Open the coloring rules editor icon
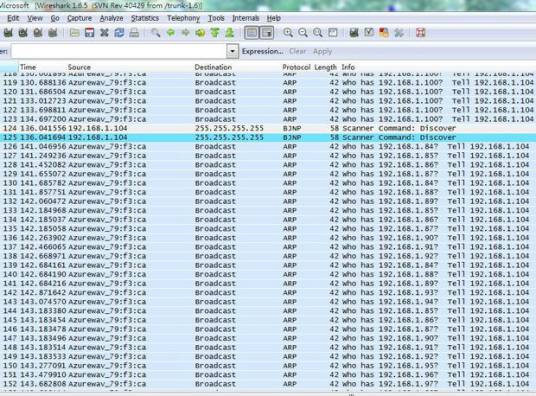 point(384,33)
